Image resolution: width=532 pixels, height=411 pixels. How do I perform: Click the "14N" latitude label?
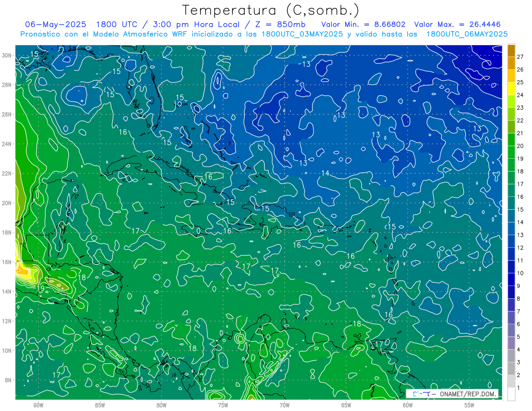pyautogui.click(x=7, y=292)
